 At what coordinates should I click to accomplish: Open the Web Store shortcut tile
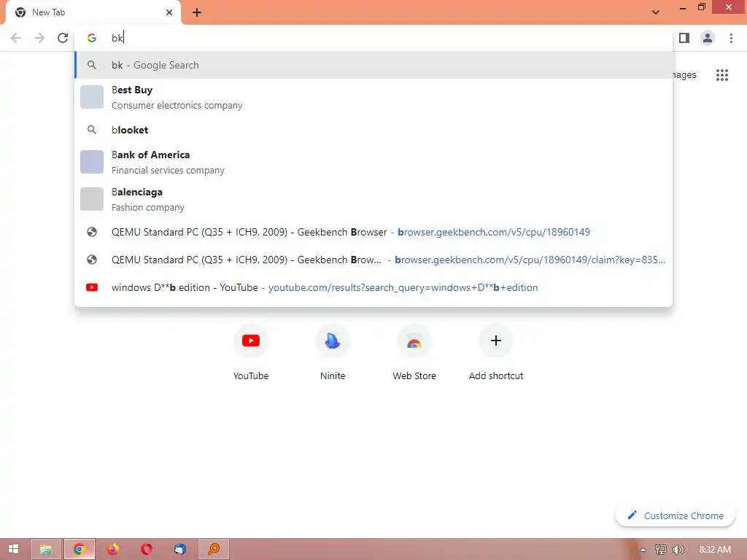point(414,352)
